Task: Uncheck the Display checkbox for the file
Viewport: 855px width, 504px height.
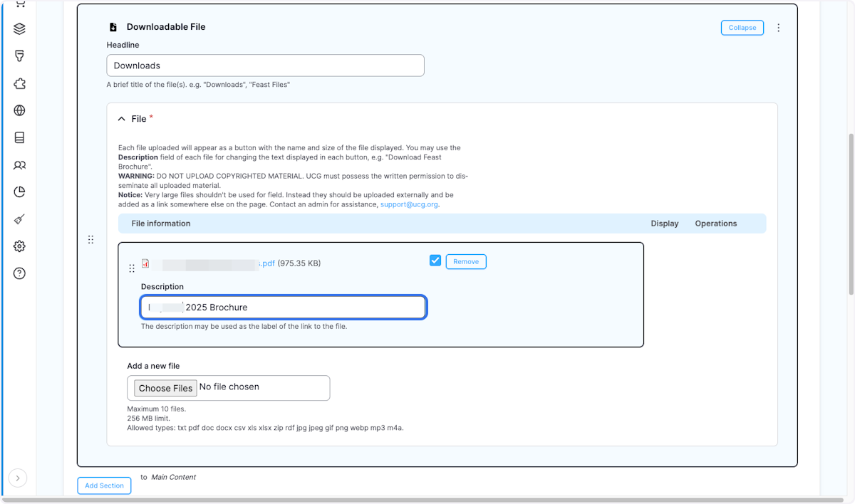Action: [x=435, y=261]
